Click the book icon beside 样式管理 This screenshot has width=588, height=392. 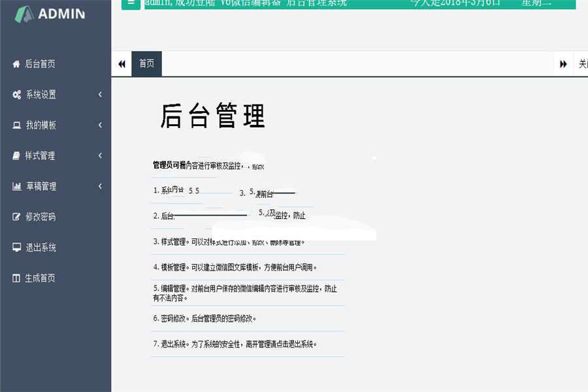(x=16, y=155)
